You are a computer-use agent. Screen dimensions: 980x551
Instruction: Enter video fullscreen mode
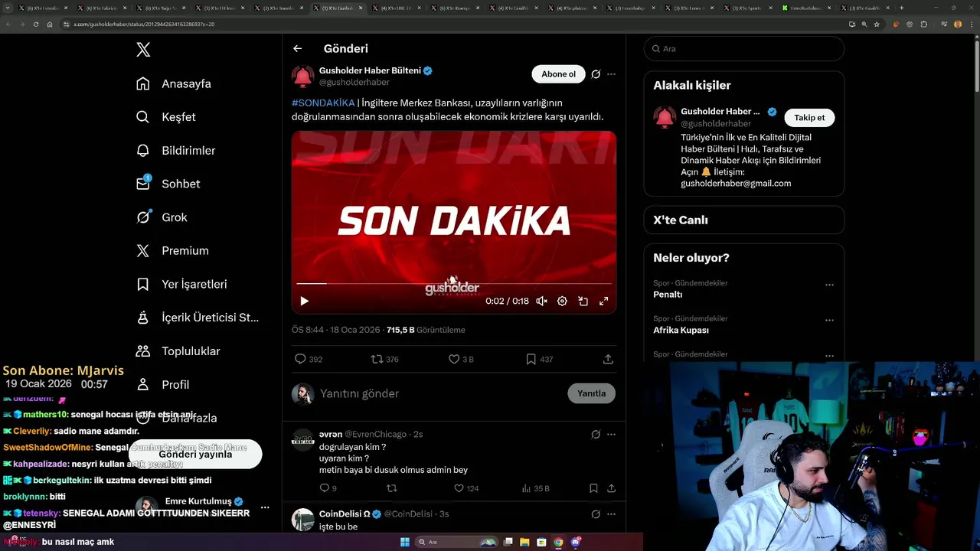603,302
